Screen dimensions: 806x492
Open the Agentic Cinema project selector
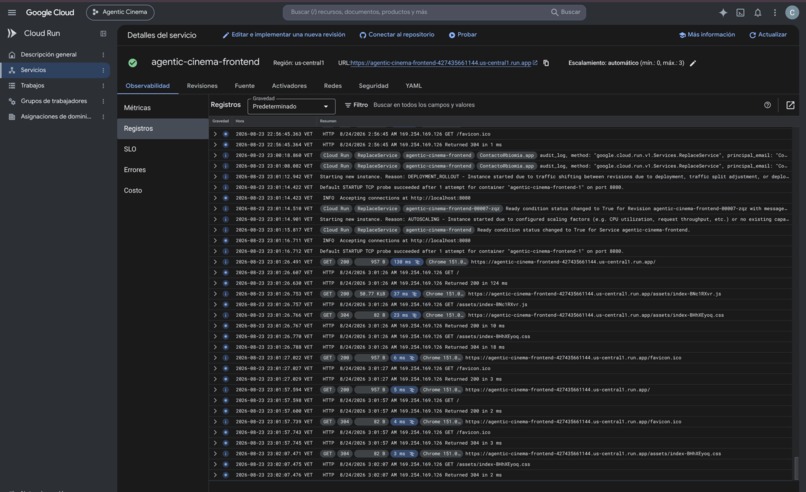pos(120,12)
